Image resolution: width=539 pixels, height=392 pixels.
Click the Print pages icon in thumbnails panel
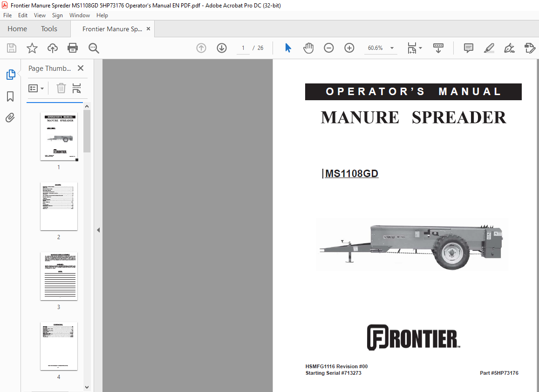pos(77,89)
